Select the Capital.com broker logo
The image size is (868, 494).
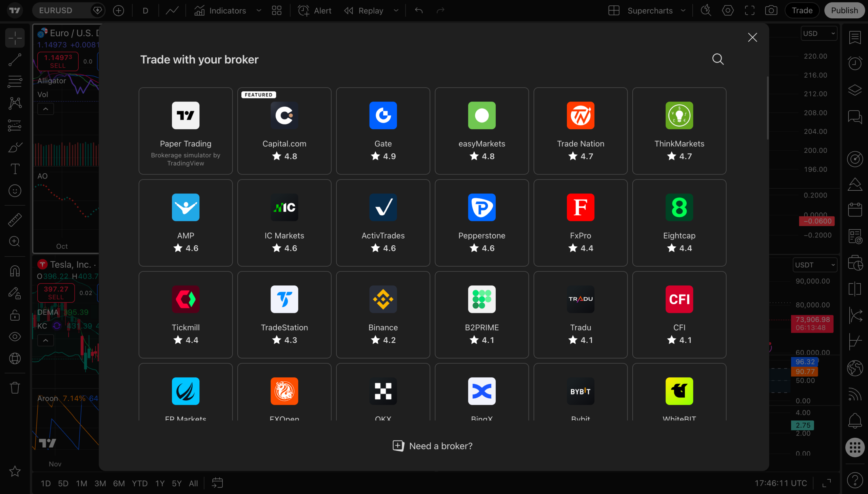click(284, 115)
